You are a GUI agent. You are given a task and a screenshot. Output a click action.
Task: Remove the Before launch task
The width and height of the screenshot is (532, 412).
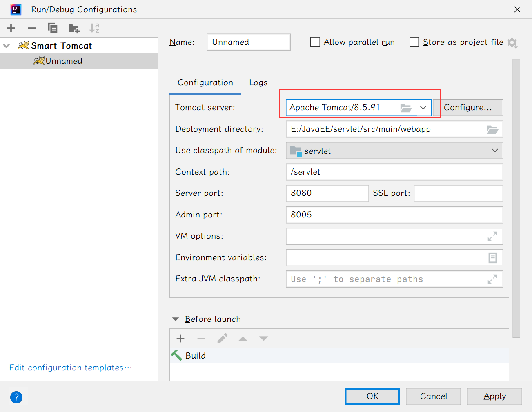click(201, 339)
